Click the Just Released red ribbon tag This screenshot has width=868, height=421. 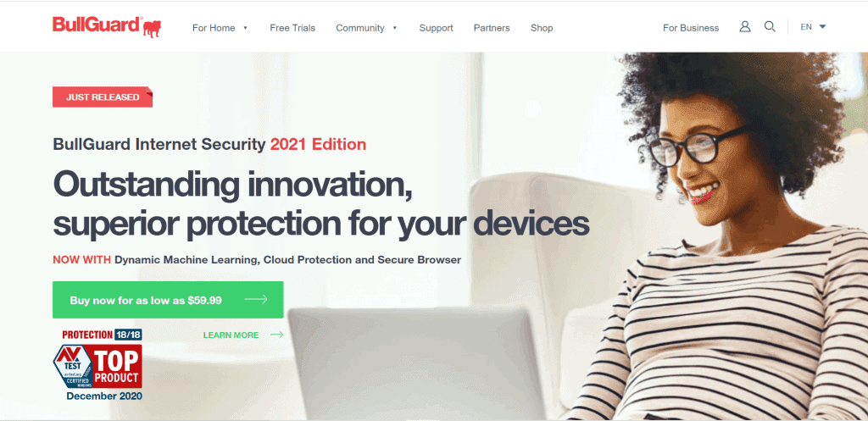coord(103,97)
